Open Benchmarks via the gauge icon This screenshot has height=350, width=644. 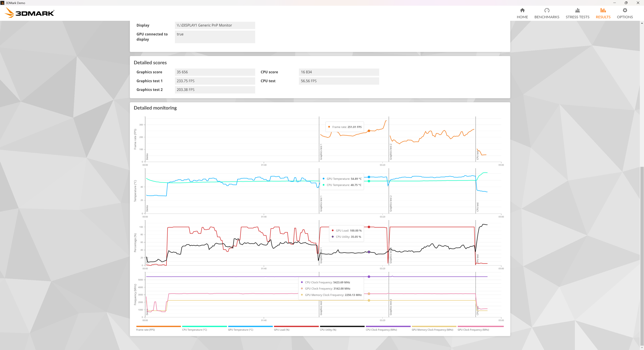[x=547, y=11]
